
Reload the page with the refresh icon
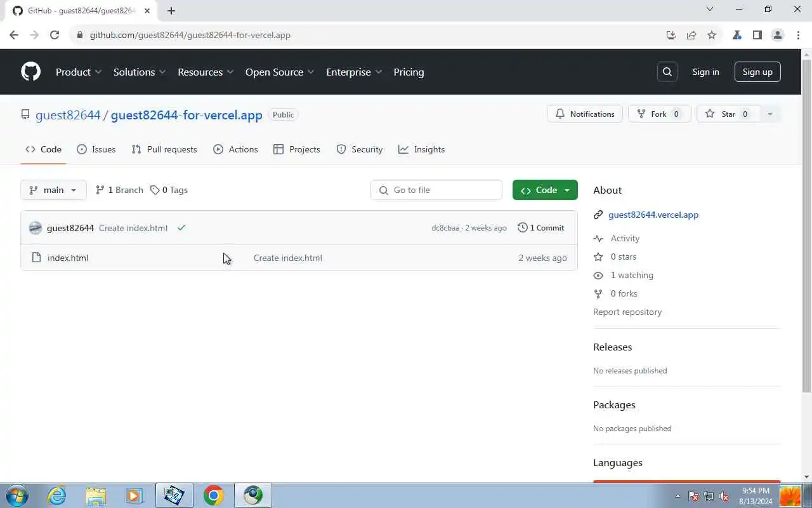55,35
